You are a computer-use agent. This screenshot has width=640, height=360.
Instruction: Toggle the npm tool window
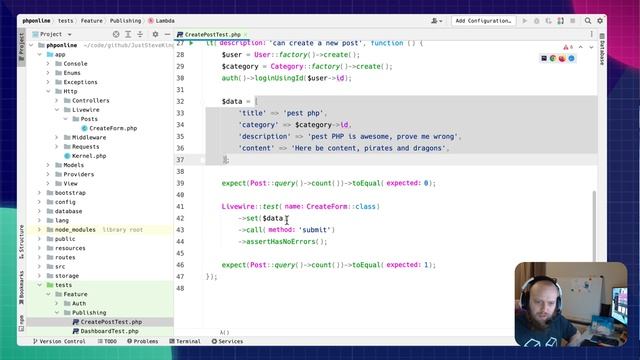[22, 323]
